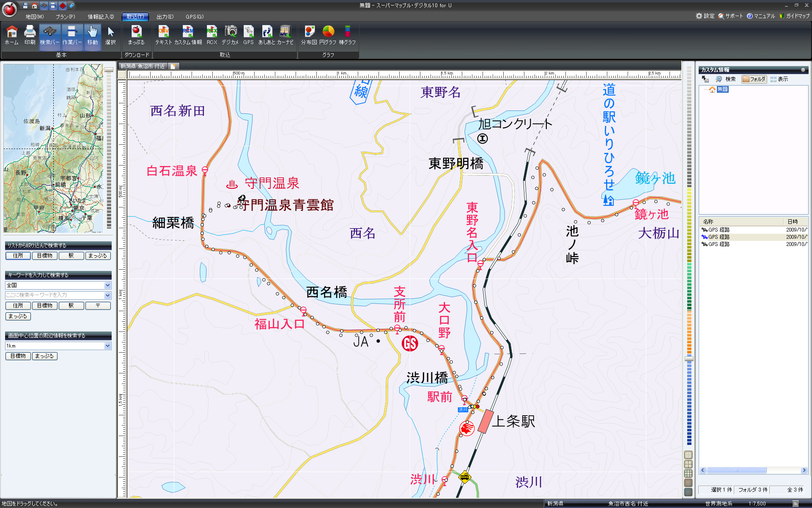Expand the 1km radius dropdown
The image size is (812, 508).
point(107,346)
